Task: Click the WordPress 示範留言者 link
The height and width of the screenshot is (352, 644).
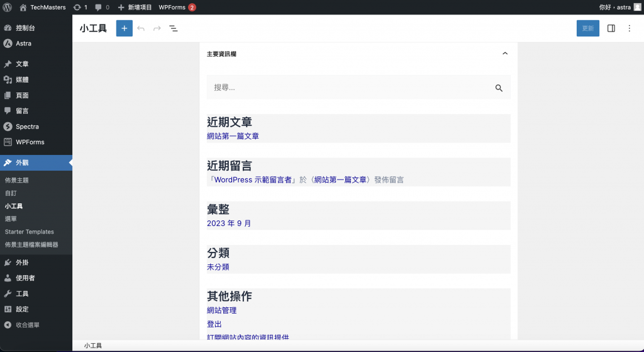Action: 253,179
